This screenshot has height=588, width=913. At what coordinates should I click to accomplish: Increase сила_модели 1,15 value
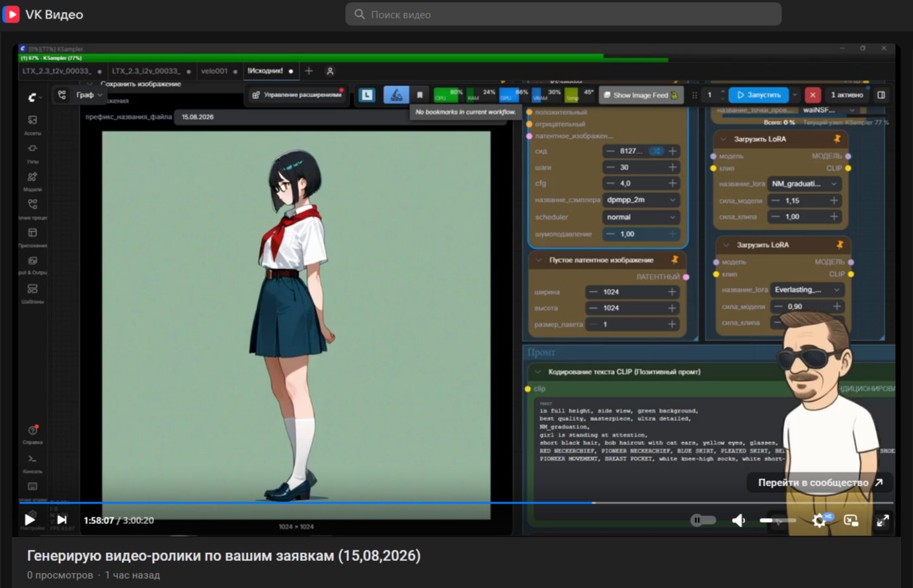point(834,200)
